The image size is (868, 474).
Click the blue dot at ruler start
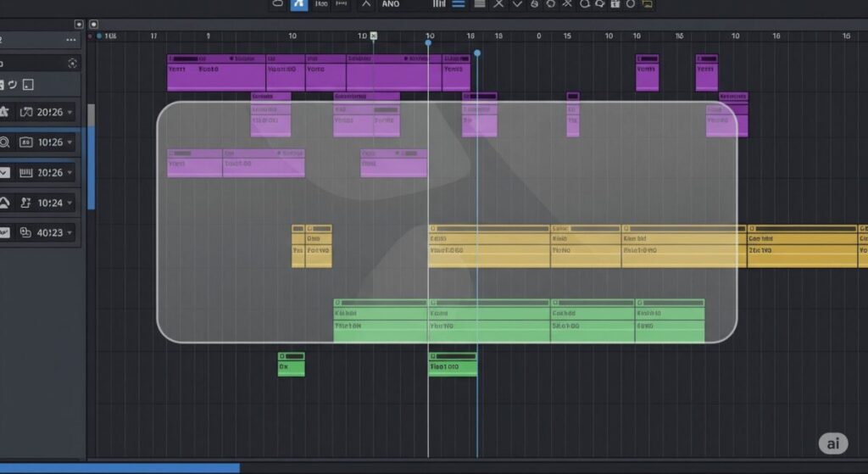[x=99, y=36]
